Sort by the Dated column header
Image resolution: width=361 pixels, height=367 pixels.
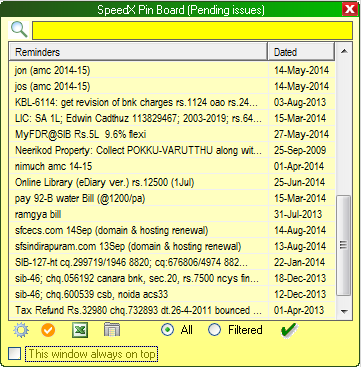click(x=301, y=52)
